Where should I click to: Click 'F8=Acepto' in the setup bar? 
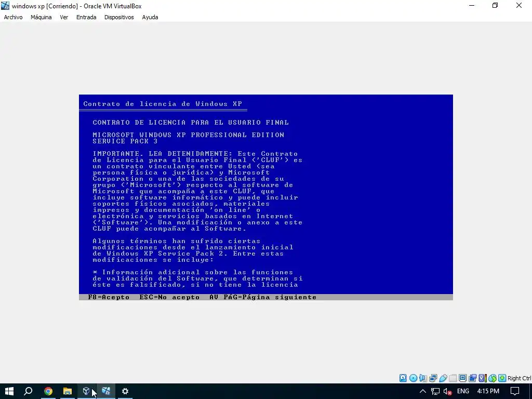(109, 297)
